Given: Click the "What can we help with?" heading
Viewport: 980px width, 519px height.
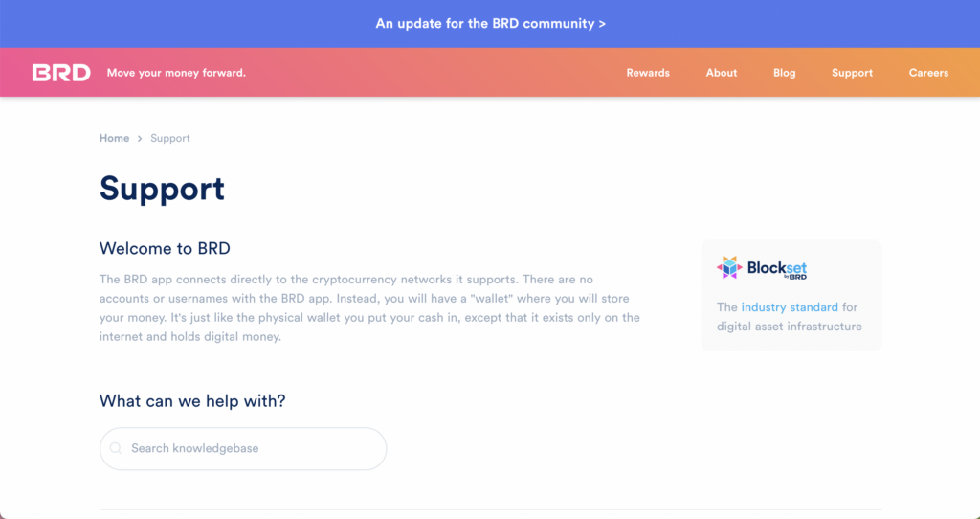Looking at the screenshot, I should [x=192, y=401].
